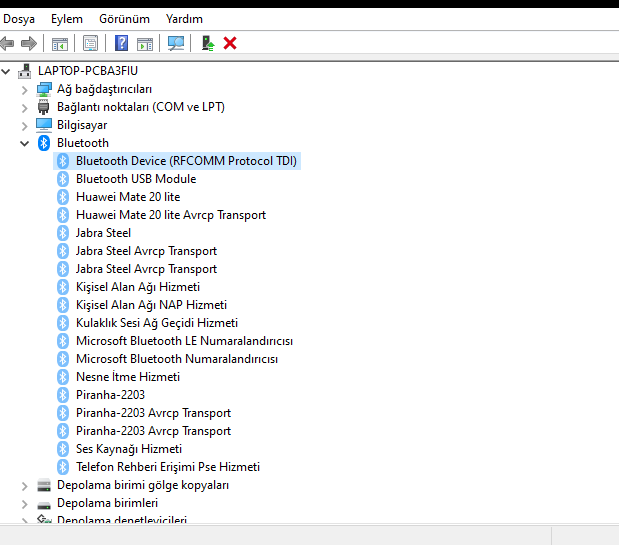Collapse the LAPTOP-PCBA3FIU root node
Screen dimensions: 619x545
coord(6,71)
